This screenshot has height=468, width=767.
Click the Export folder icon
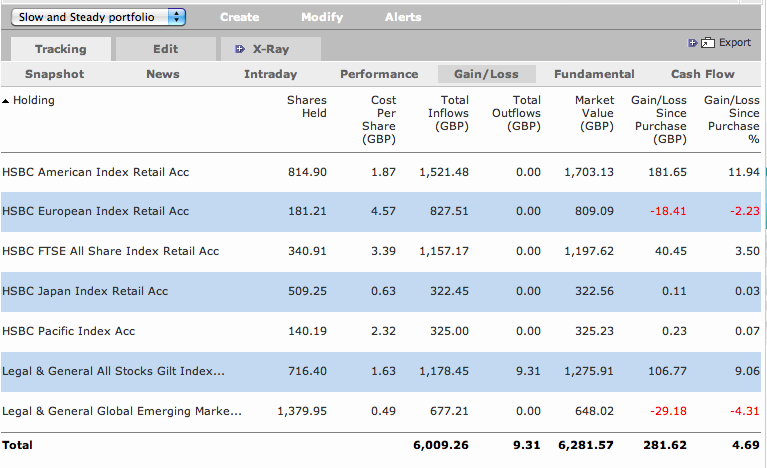[708, 43]
